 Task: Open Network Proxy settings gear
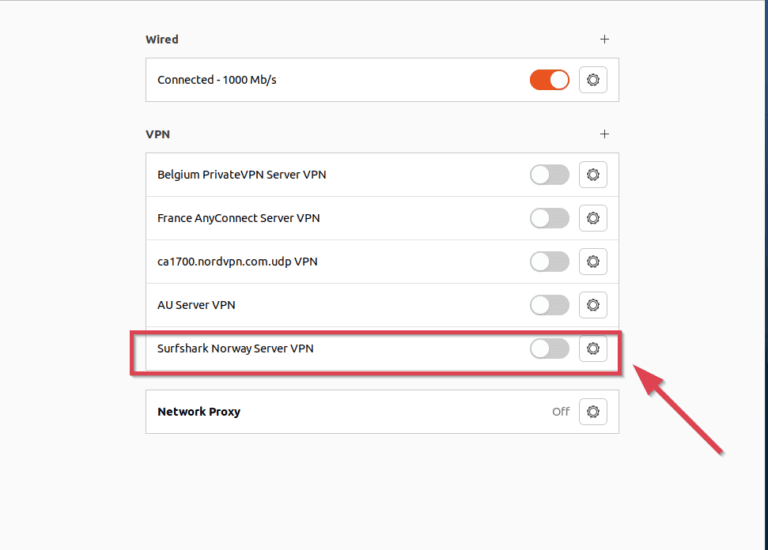click(593, 411)
